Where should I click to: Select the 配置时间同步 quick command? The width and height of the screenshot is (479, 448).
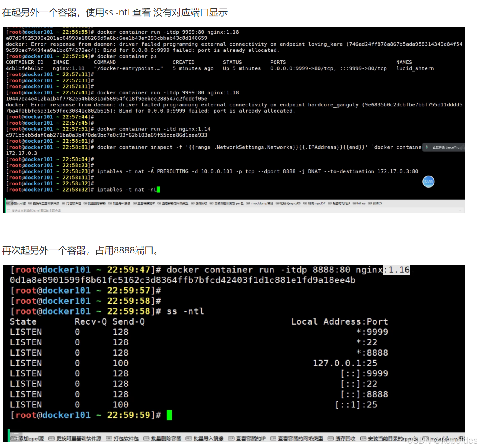click(339, 203)
